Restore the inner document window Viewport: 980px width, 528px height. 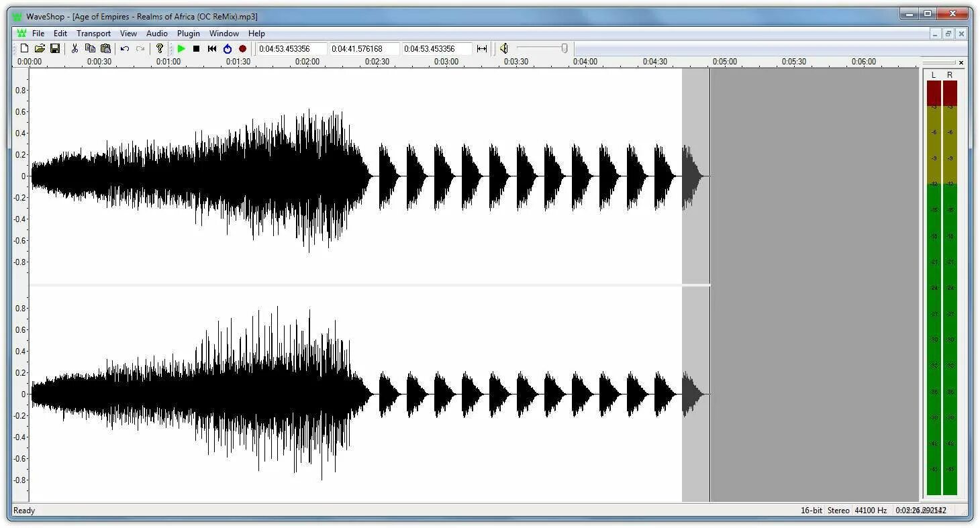[948, 34]
